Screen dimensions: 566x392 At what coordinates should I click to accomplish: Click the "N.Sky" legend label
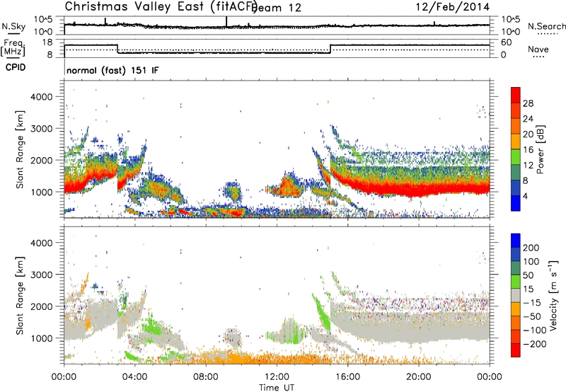[13, 26]
